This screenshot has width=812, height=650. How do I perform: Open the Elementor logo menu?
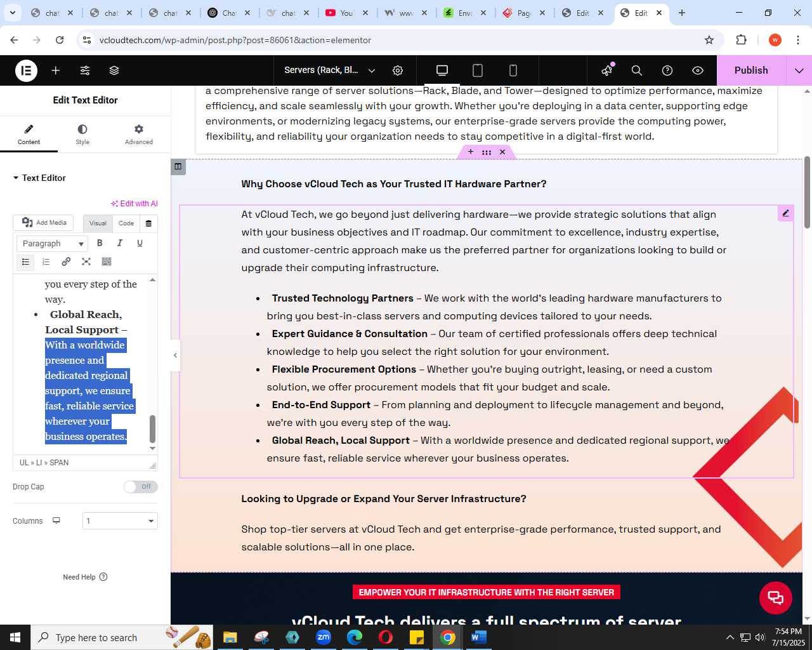pos(26,70)
